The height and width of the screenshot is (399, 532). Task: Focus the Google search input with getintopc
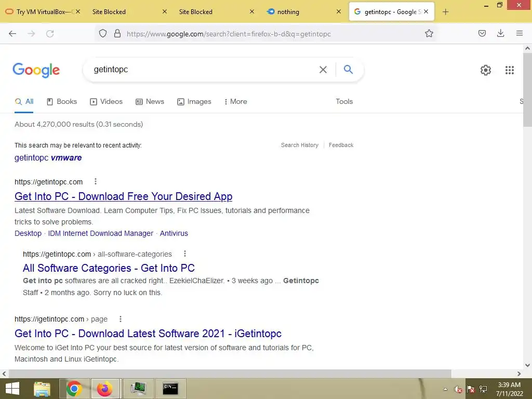(204, 70)
